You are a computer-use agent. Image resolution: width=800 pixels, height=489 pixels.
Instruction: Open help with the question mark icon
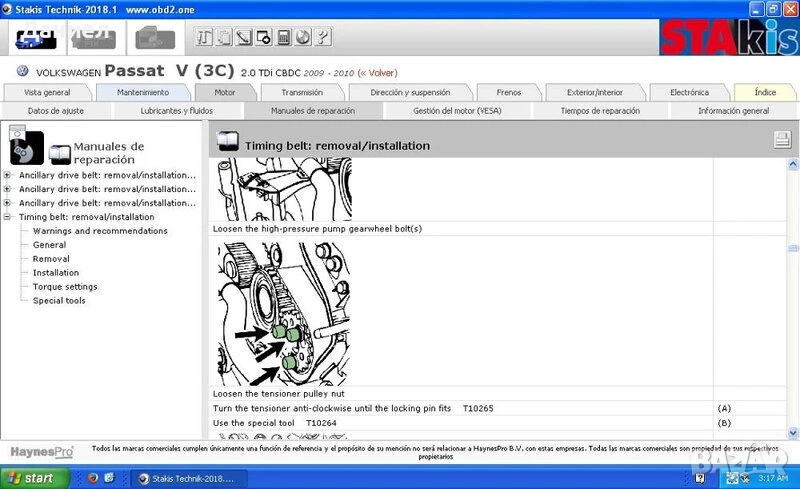click(323, 39)
